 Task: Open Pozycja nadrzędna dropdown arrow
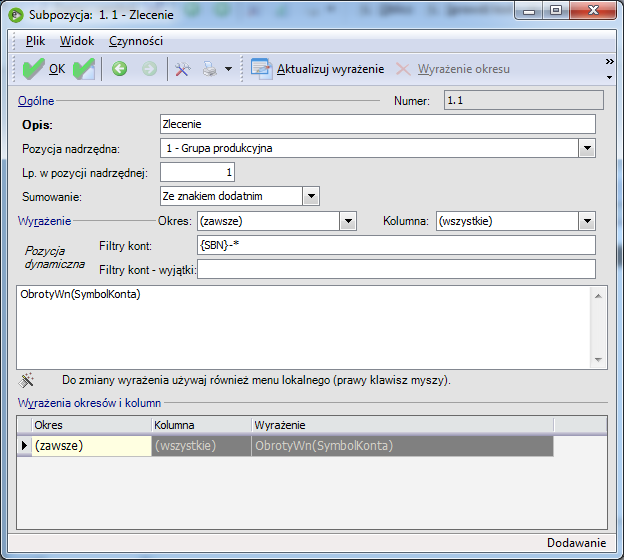pyautogui.click(x=587, y=148)
